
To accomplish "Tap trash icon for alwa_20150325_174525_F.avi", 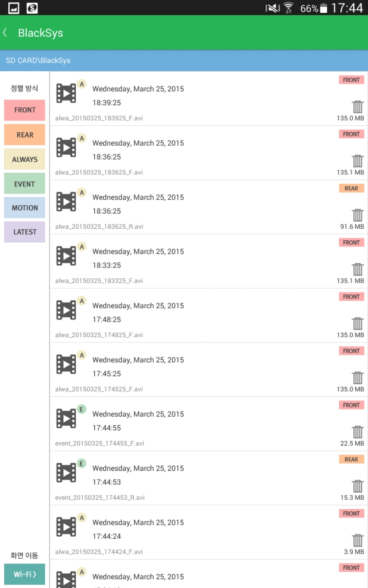I will (x=358, y=378).
